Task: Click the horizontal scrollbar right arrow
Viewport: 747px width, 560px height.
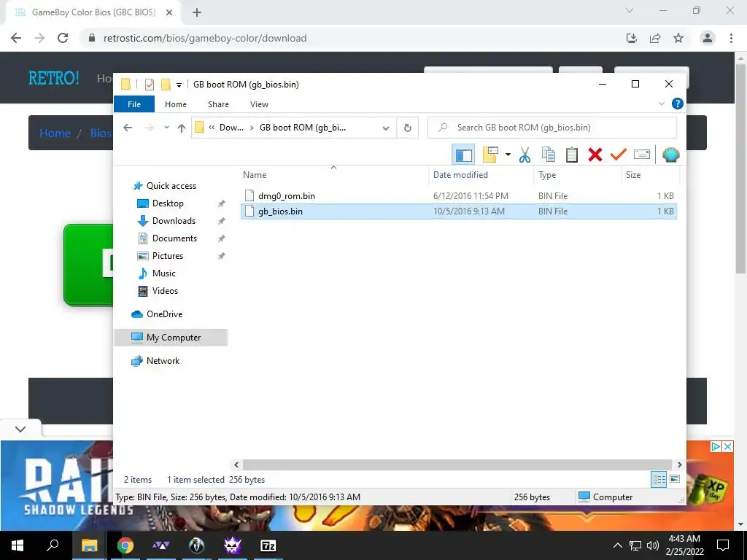Action: 679,464
